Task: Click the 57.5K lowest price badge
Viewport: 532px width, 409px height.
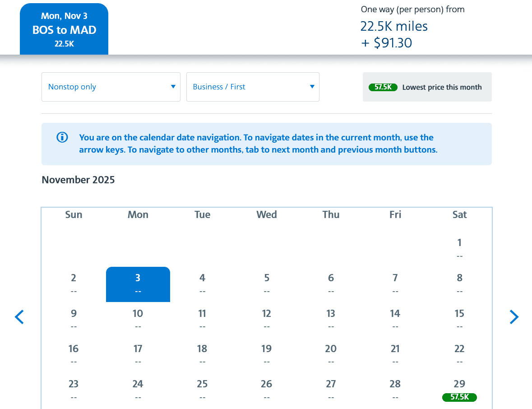Action: click(x=383, y=87)
